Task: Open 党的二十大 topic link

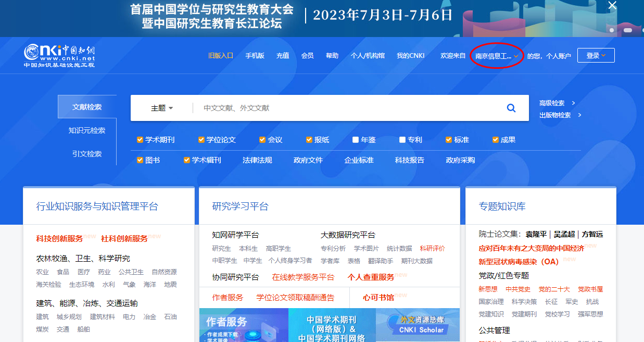Action: (x=554, y=289)
